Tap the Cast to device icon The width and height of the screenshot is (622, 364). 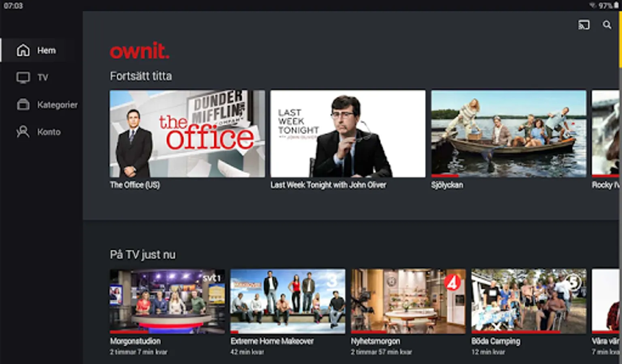pos(584,25)
